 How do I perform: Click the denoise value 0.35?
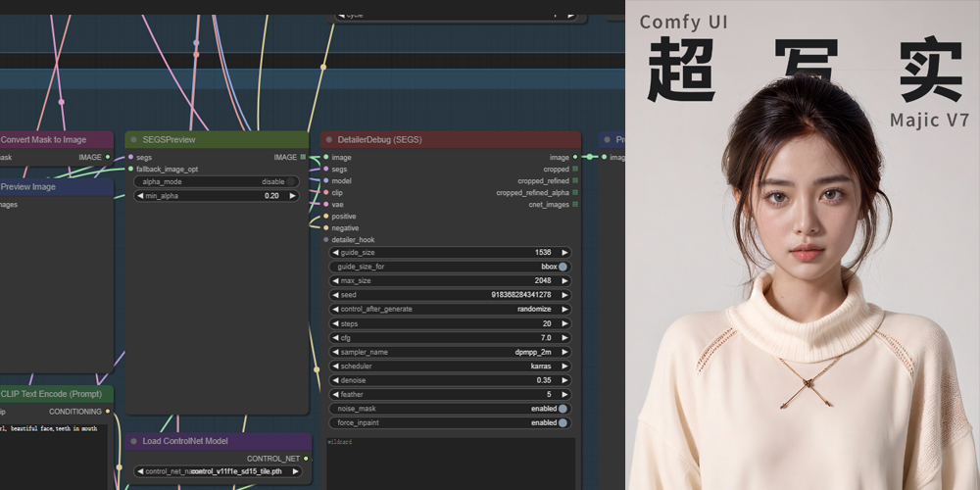click(544, 380)
